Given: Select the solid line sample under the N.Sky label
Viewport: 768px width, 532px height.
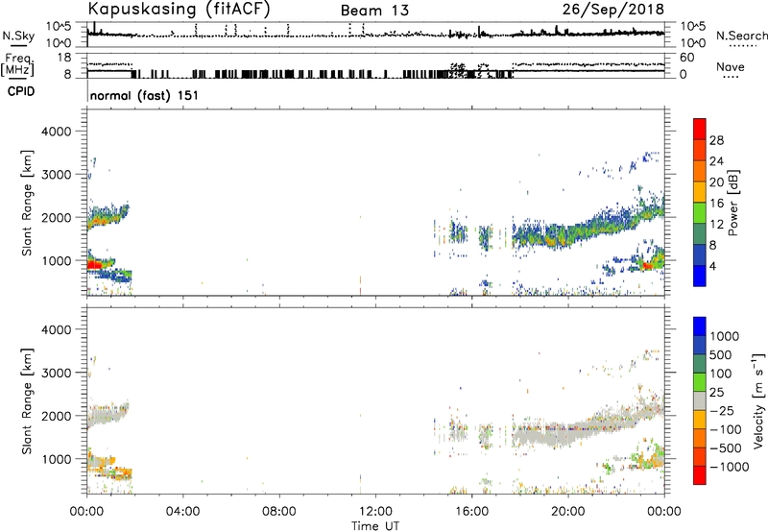Looking at the screenshot, I should coord(18,46).
